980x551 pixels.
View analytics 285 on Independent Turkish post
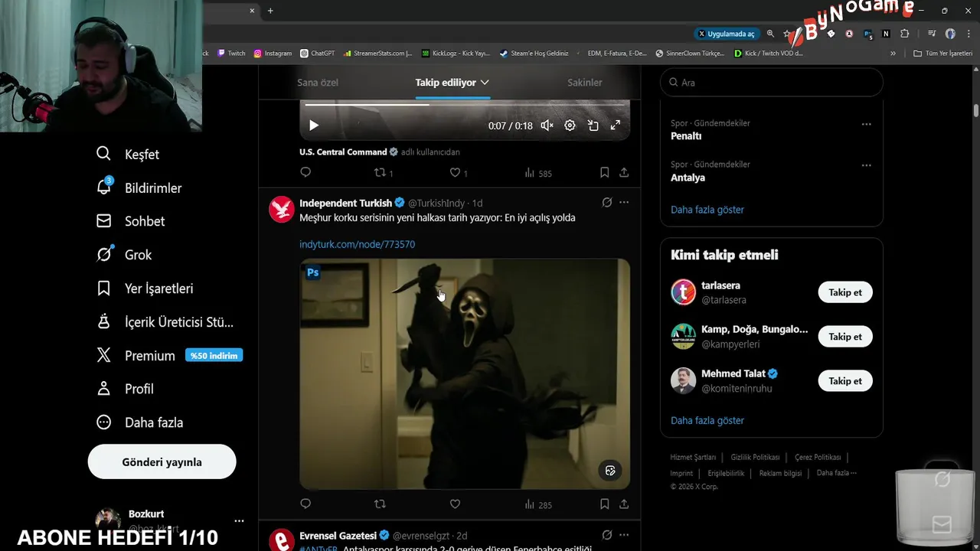(x=538, y=504)
